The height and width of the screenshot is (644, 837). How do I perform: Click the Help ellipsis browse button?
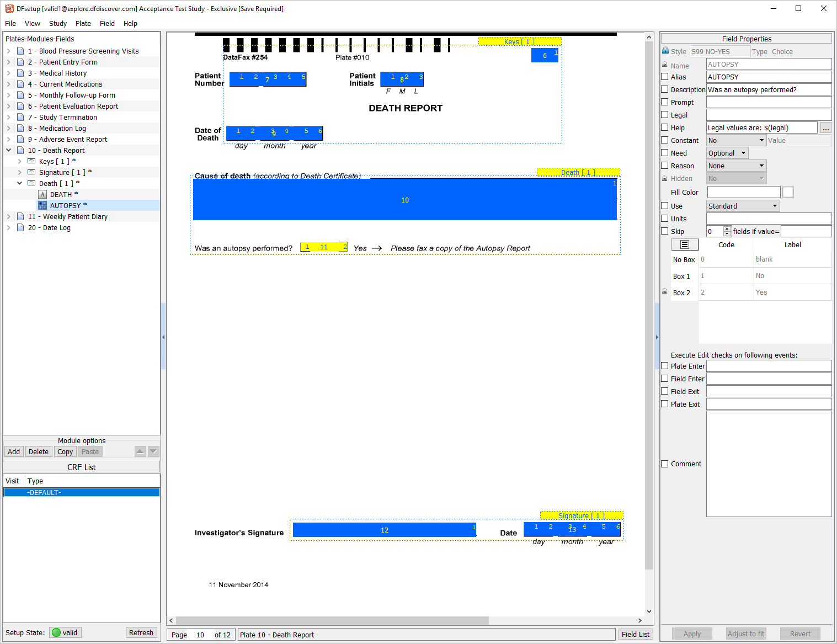coord(825,128)
